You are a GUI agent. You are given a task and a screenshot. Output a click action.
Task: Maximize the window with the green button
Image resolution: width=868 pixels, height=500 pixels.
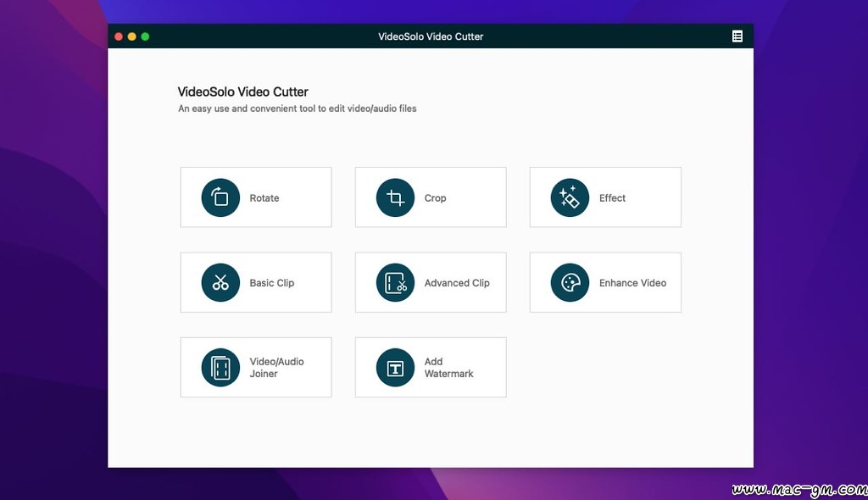[x=145, y=36]
